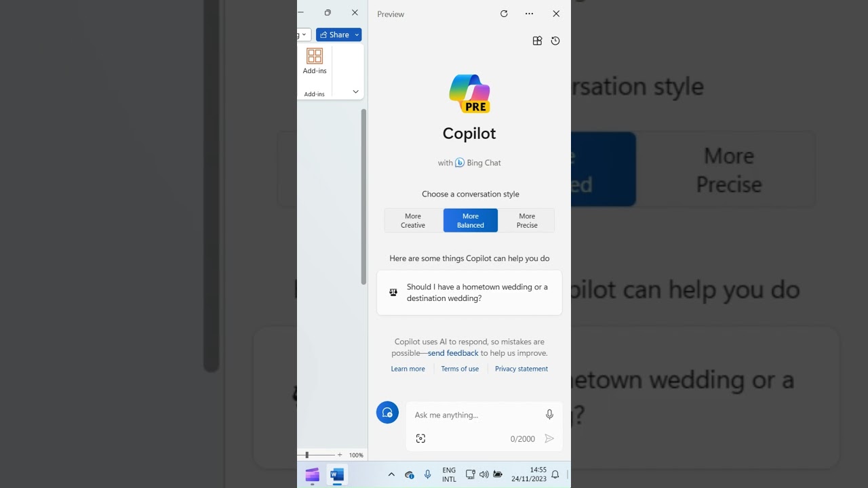Click the 100% zoom level in Word

point(356,455)
